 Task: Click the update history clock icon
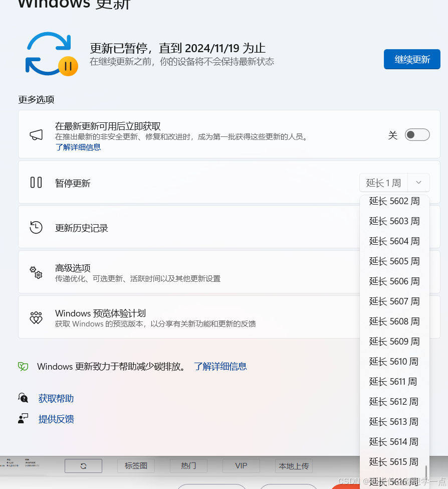pyautogui.click(x=36, y=227)
